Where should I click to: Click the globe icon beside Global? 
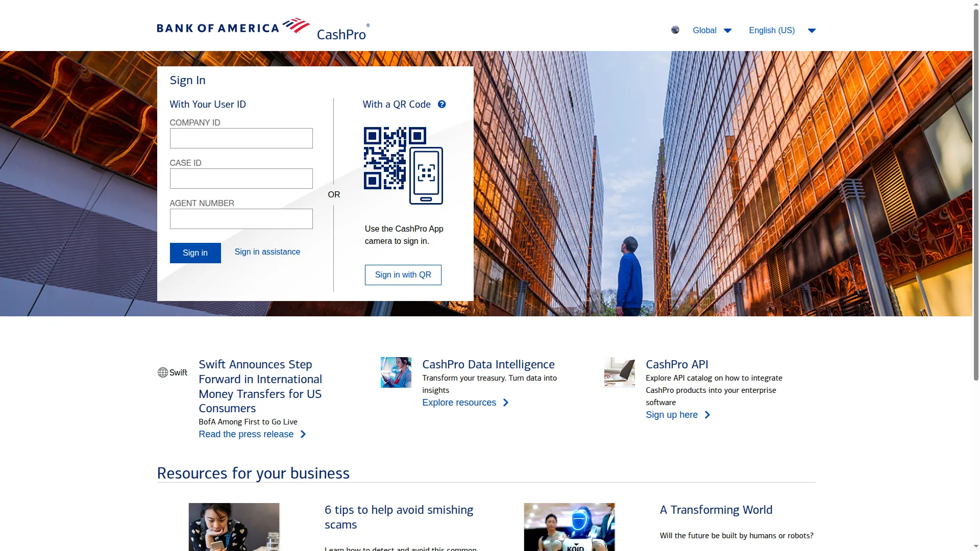tap(675, 30)
